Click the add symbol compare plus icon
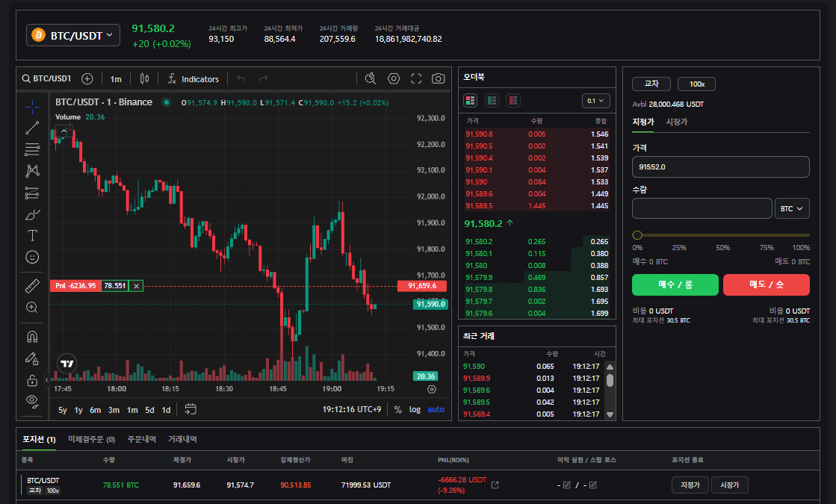This screenshot has width=836, height=504. (87, 78)
